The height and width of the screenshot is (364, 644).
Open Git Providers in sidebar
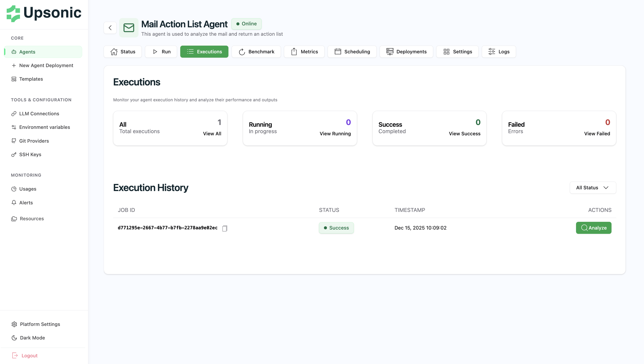coord(34,141)
